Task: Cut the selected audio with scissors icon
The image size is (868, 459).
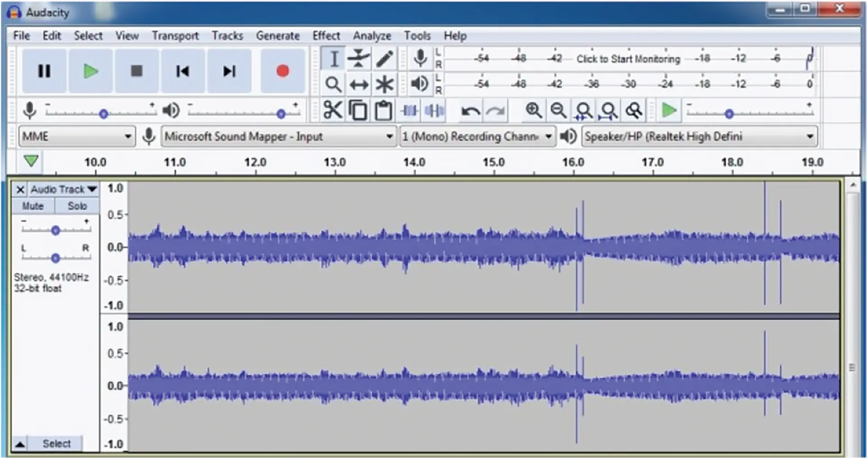Action: click(333, 110)
